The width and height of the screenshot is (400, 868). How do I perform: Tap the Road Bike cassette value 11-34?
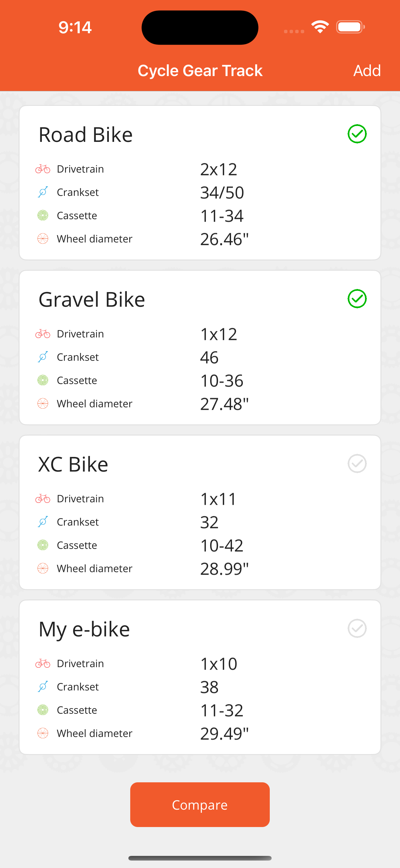click(x=221, y=216)
